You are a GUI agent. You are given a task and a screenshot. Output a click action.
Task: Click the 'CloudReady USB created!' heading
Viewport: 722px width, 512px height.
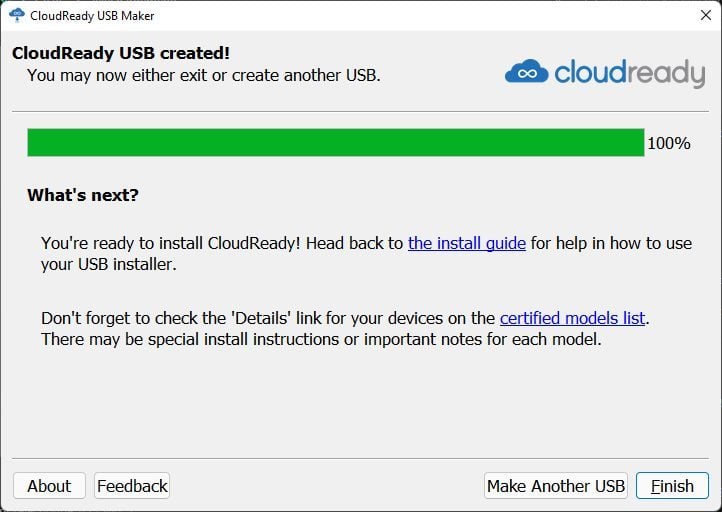click(x=121, y=53)
